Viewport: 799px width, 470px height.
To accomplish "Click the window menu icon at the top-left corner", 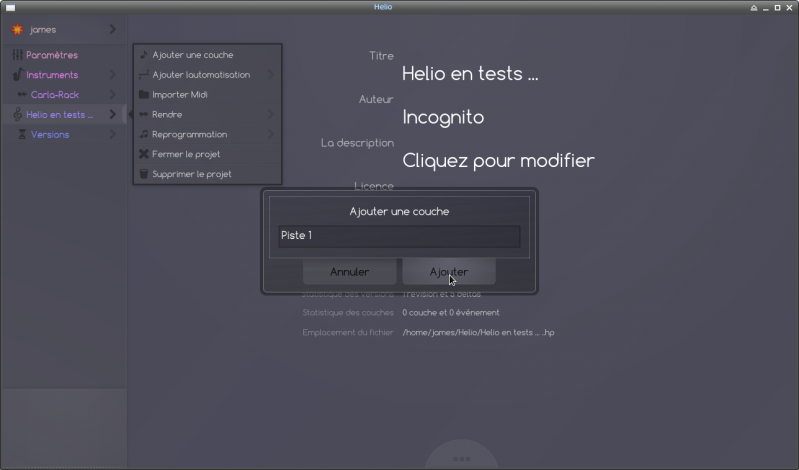I will pos(10,7).
